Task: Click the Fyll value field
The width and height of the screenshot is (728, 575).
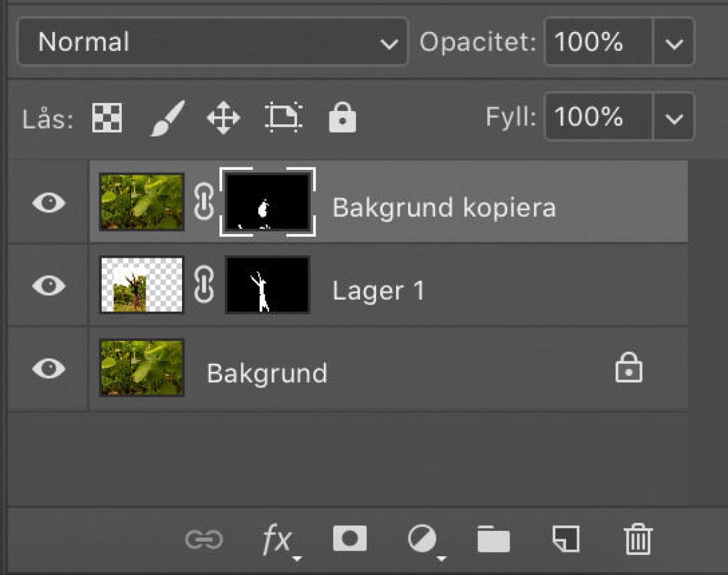Action: click(599, 116)
